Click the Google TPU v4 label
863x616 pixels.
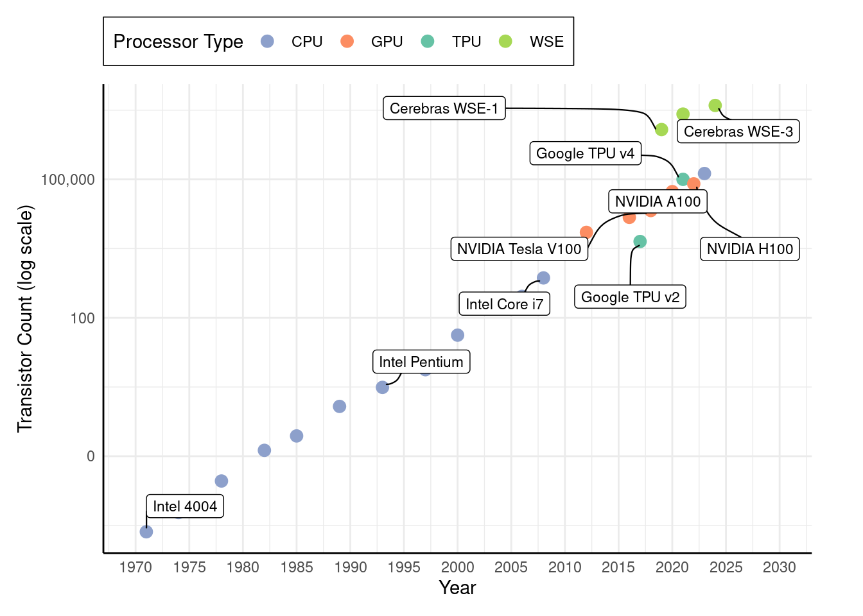(x=585, y=153)
